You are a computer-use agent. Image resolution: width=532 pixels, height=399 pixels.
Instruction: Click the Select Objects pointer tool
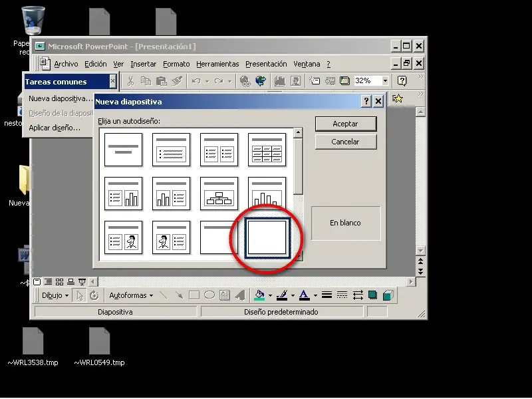(80, 295)
